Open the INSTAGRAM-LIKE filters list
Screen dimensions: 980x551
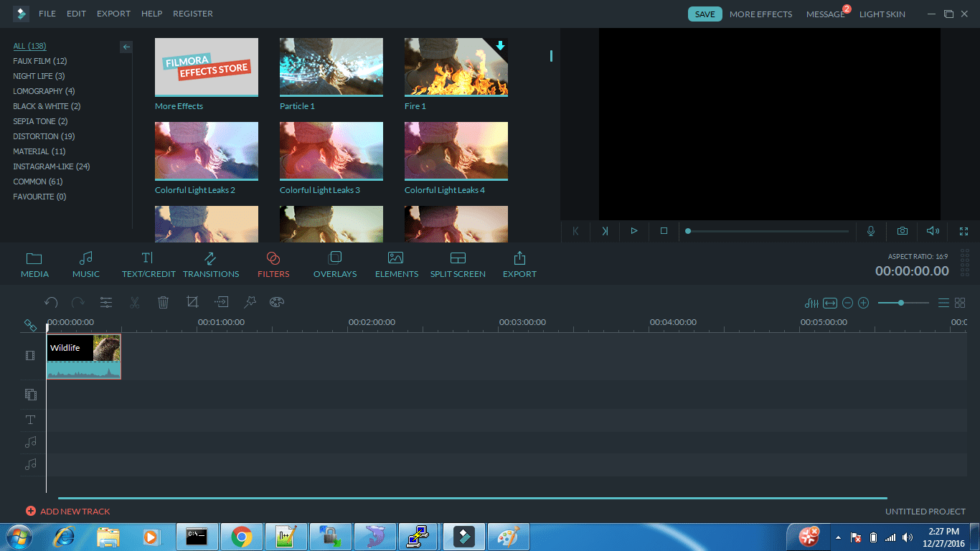pos(50,166)
